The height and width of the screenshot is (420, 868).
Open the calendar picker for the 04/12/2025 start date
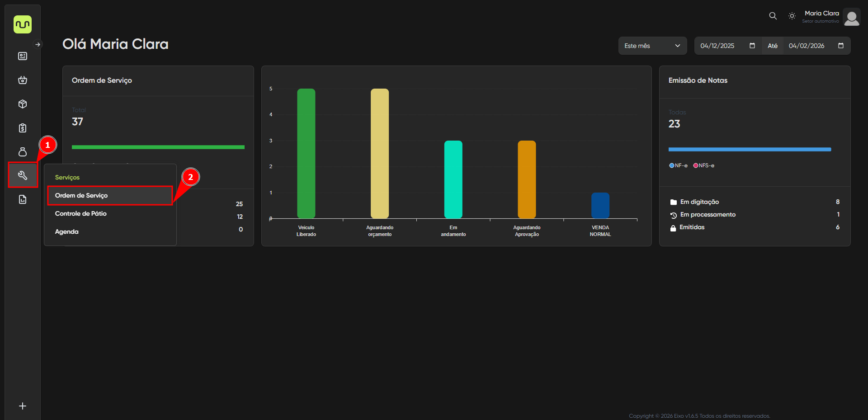pyautogui.click(x=752, y=46)
